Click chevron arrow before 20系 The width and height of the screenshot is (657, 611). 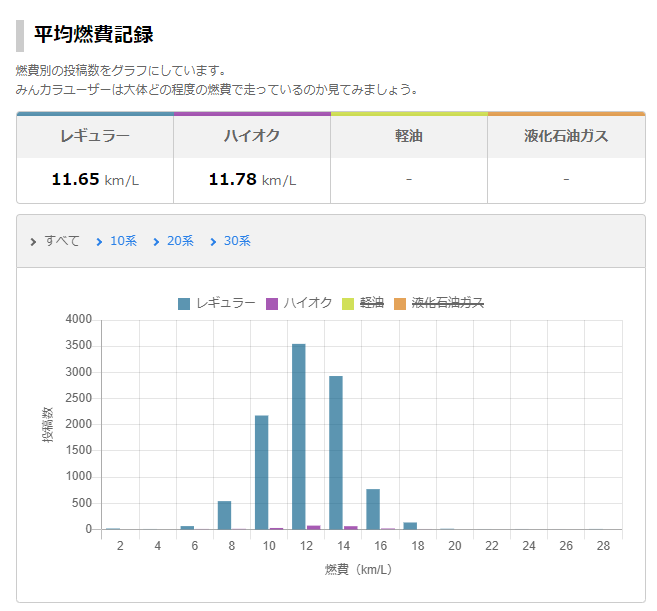click(156, 242)
